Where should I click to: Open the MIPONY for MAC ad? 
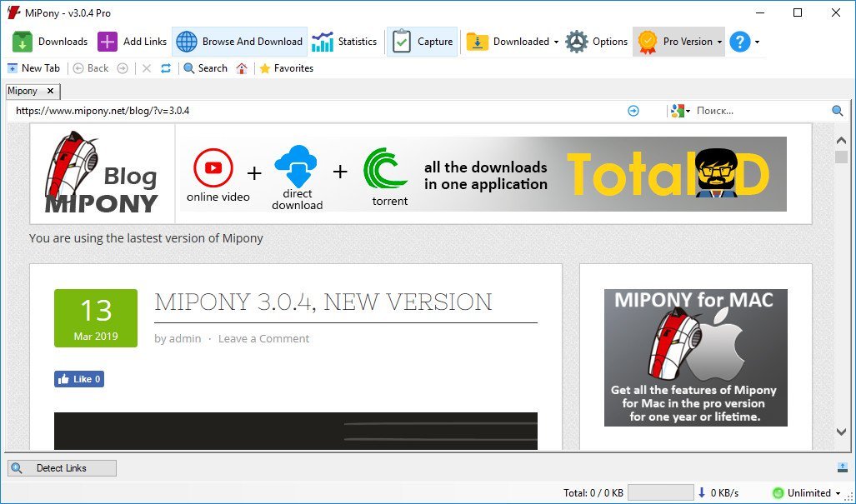695,358
